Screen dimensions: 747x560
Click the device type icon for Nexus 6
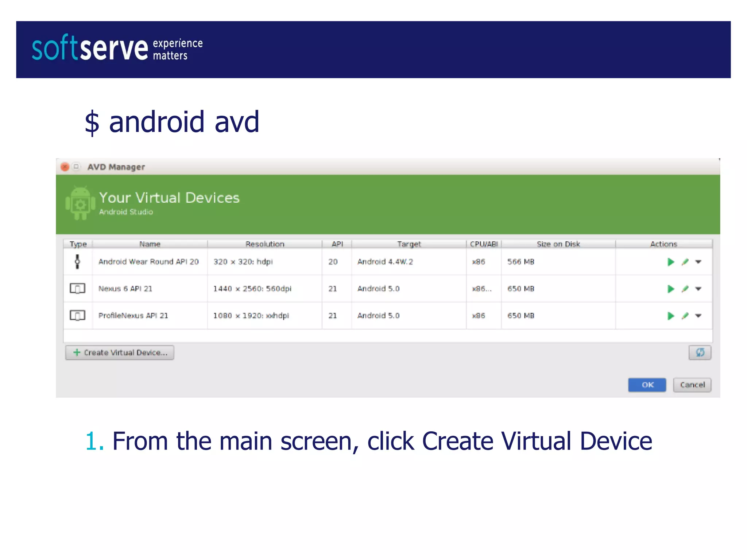click(77, 288)
